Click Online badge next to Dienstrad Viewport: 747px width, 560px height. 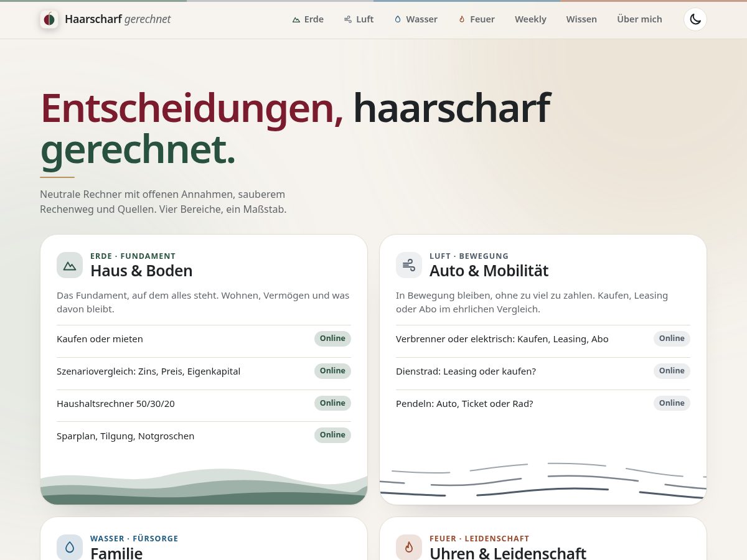tap(672, 371)
